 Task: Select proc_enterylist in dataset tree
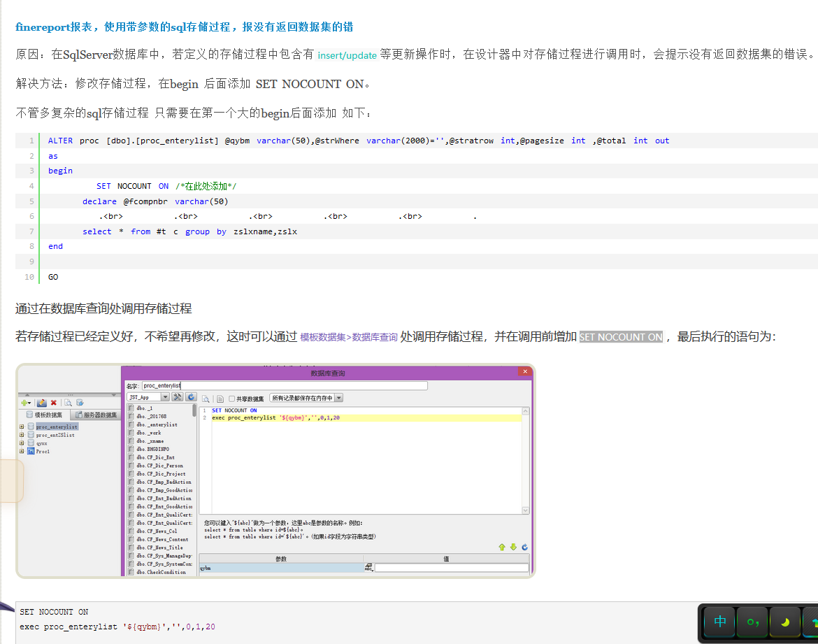[x=57, y=427]
